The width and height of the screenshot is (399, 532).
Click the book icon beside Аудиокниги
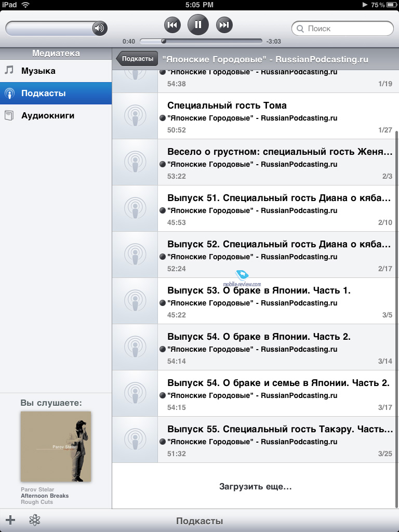[9, 116]
